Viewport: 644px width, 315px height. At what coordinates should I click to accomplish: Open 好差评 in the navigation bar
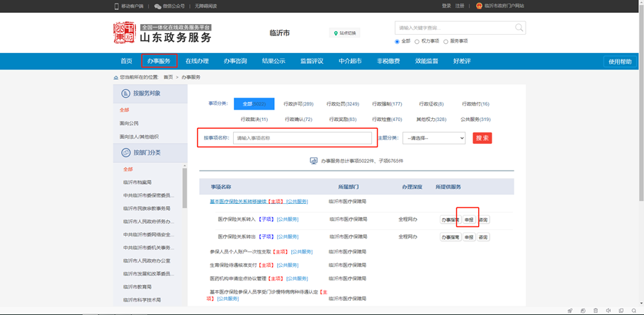pyautogui.click(x=462, y=61)
